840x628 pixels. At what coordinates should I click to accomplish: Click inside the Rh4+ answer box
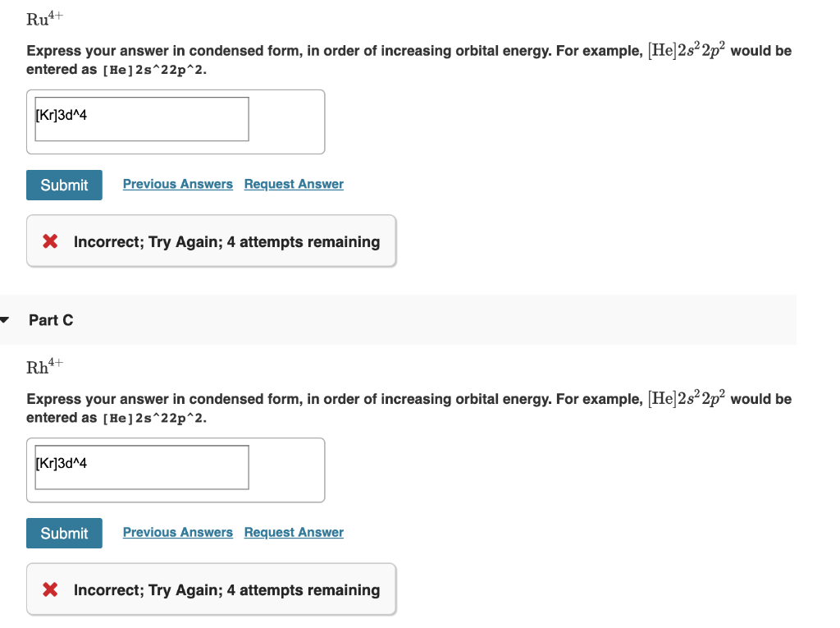pyautogui.click(x=140, y=466)
